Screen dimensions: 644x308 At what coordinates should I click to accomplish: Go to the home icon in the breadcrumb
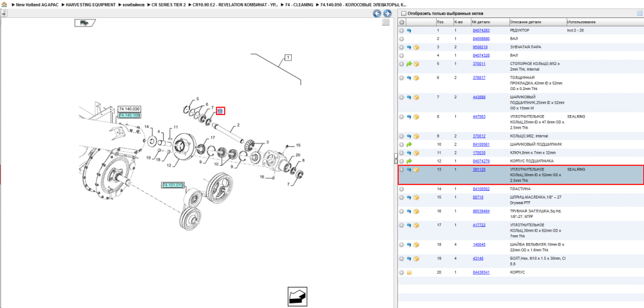(5, 4)
